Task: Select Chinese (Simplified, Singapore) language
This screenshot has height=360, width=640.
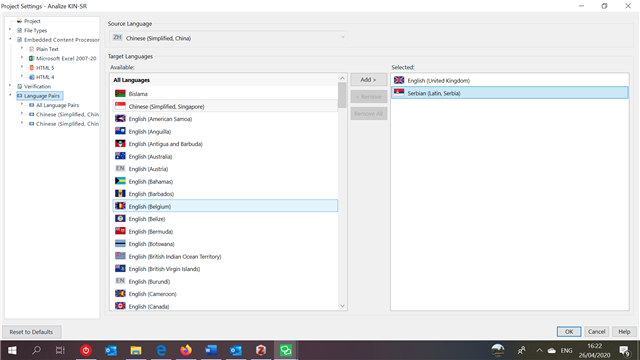Action: [225, 107]
